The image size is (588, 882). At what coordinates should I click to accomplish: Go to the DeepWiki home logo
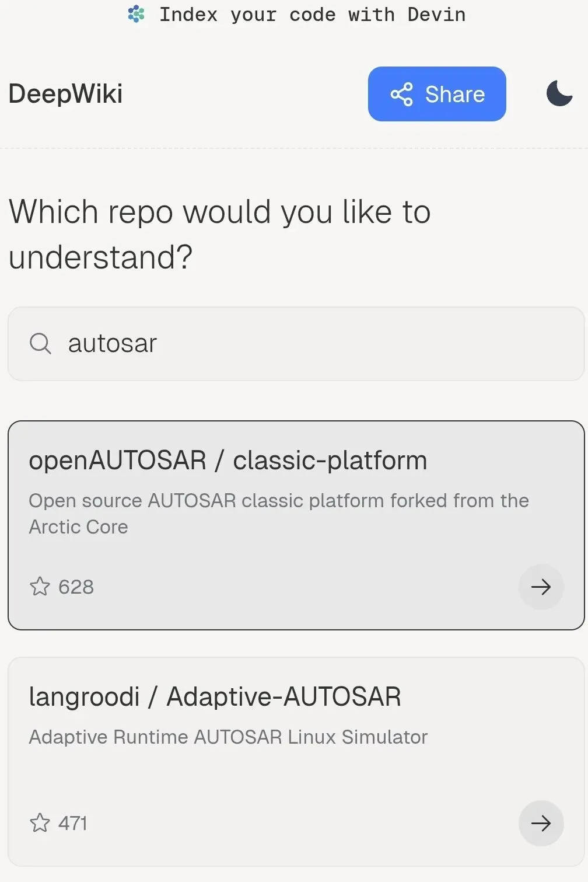coord(65,93)
